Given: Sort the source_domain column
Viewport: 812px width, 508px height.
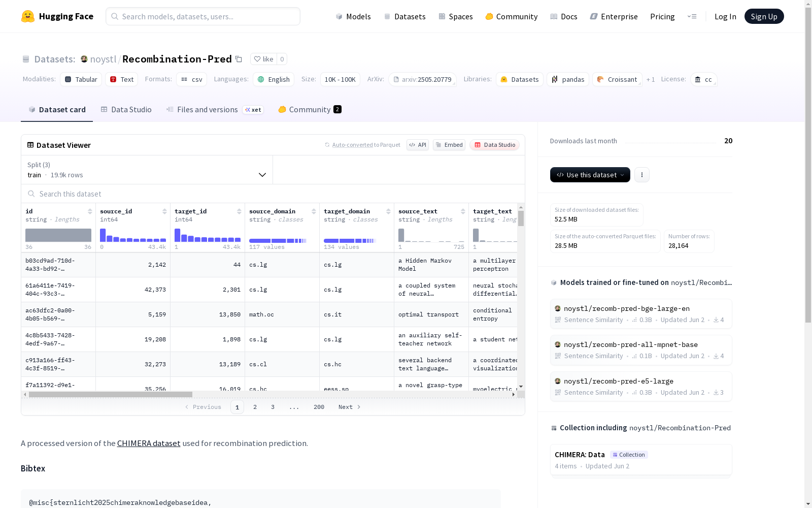Looking at the screenshot, I should click(314, 211).
